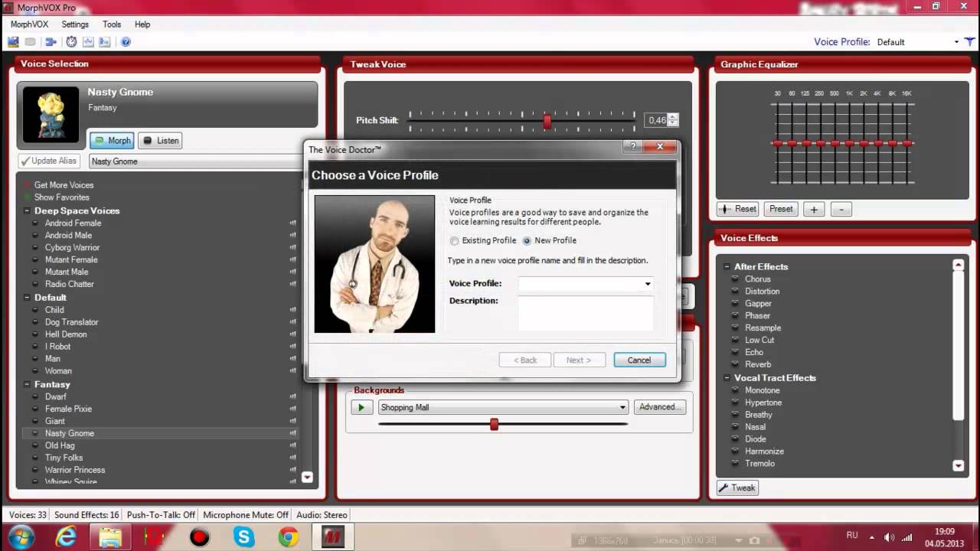Image resolution: width=980 pixels, height=551 pixels.
Task: Click the blue puzzle-piece plugin toolbar icon
Action: (51, 42)
